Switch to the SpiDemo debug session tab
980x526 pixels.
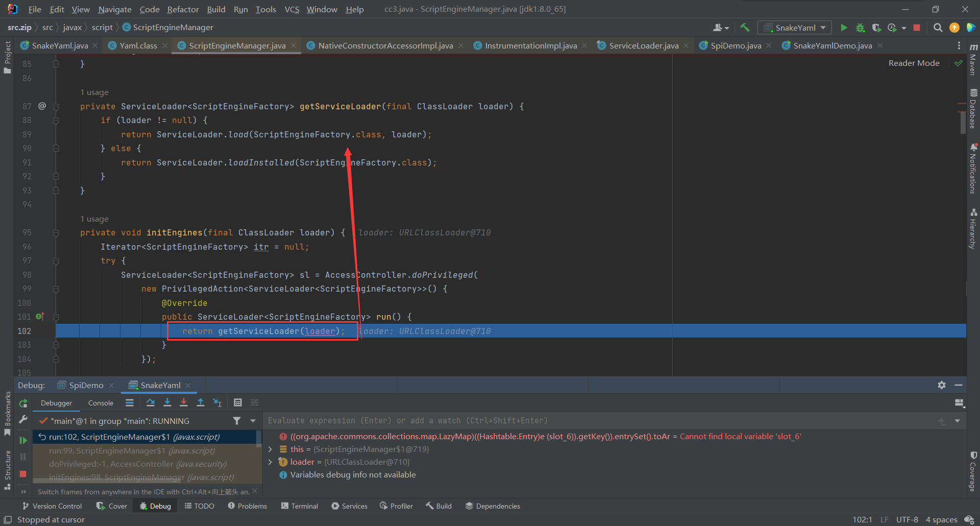pos(86,385)
